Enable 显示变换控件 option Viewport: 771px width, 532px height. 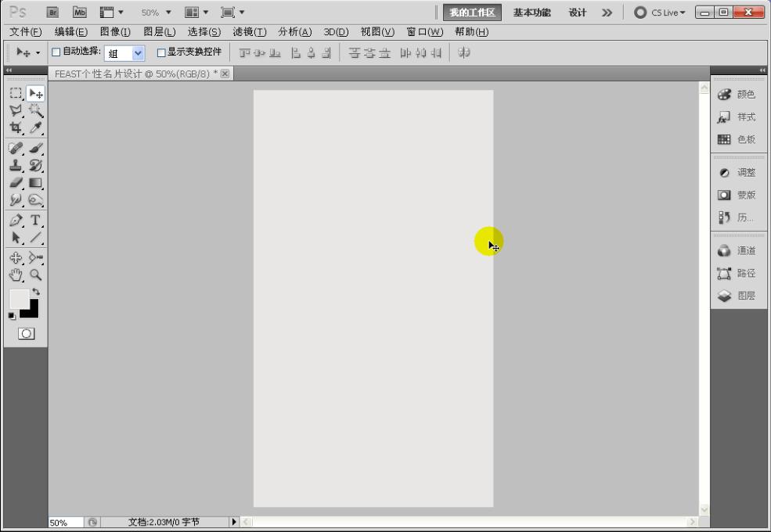point(160,52)
